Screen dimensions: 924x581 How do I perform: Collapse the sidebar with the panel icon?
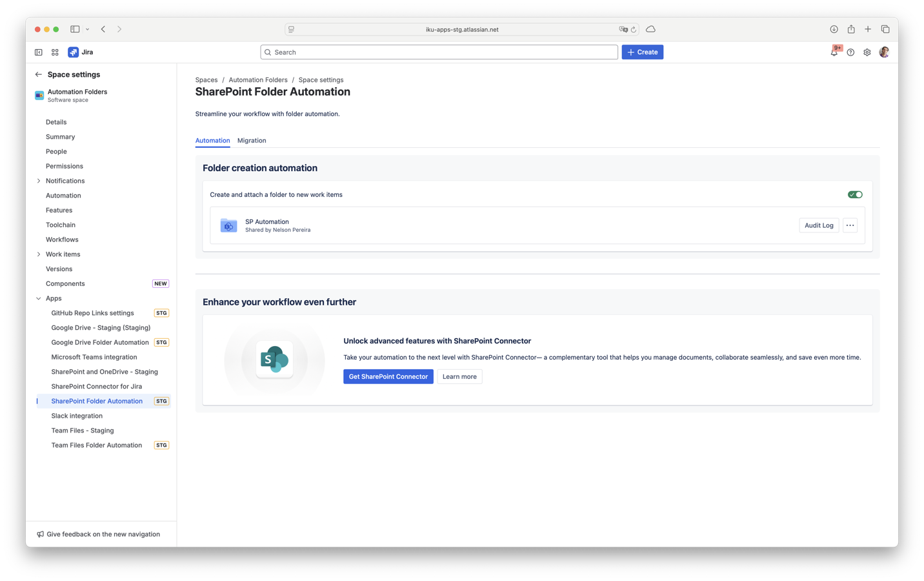coord(38,52)
